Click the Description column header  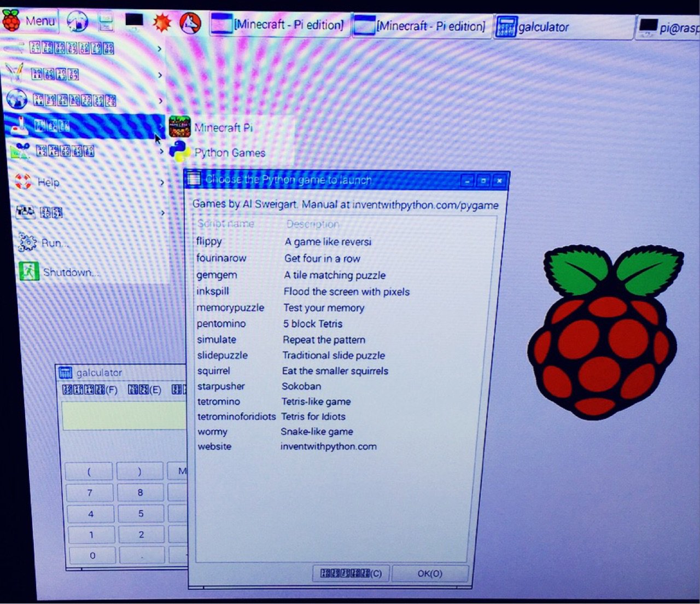point(312,224)
